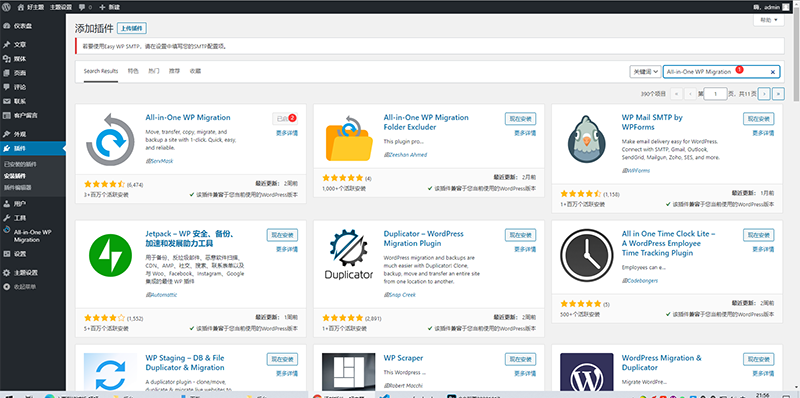Image resolution: width=800 pixels, height=398 pixels.
Task: Click the Folder Excluder plugin folder icon
Action: 348,139
